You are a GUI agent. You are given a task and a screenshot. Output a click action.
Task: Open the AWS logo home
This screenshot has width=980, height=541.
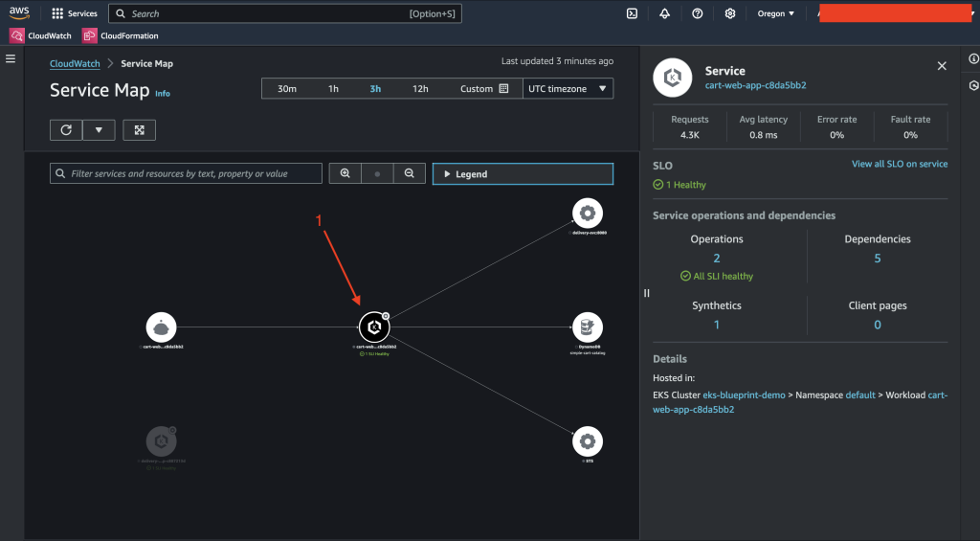[x=19, y=13]
